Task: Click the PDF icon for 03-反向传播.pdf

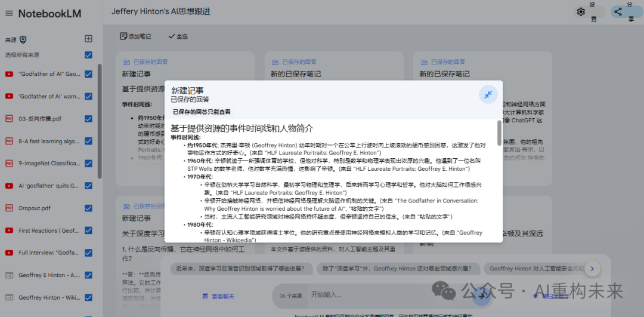Action: pyautogui.click(x=8, y=119)
